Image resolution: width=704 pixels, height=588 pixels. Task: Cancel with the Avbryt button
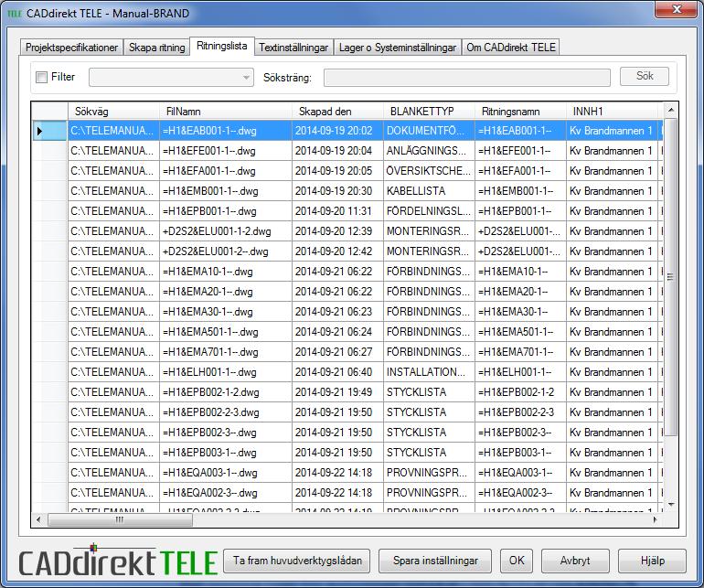click(x=575, y=561)
